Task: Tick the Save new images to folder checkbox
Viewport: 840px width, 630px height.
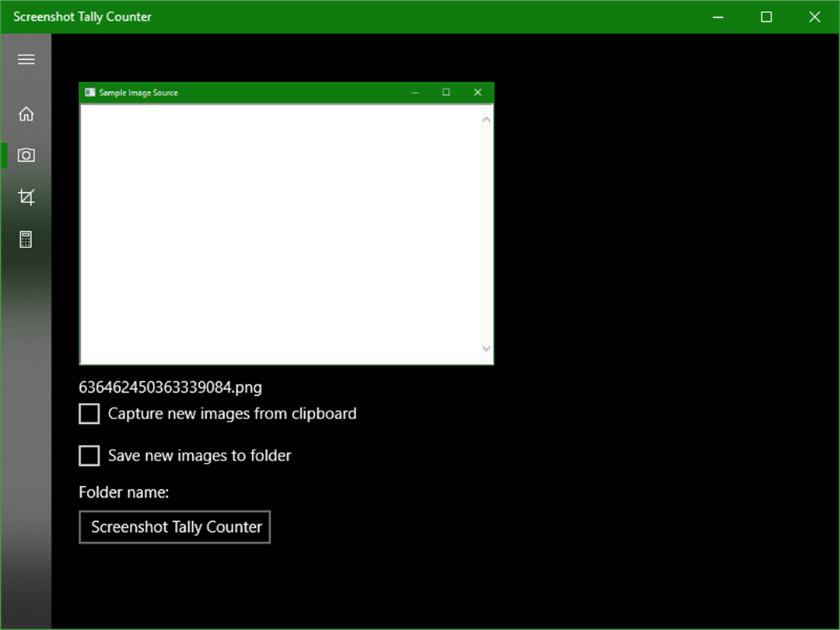Action: tap(89, 455)
